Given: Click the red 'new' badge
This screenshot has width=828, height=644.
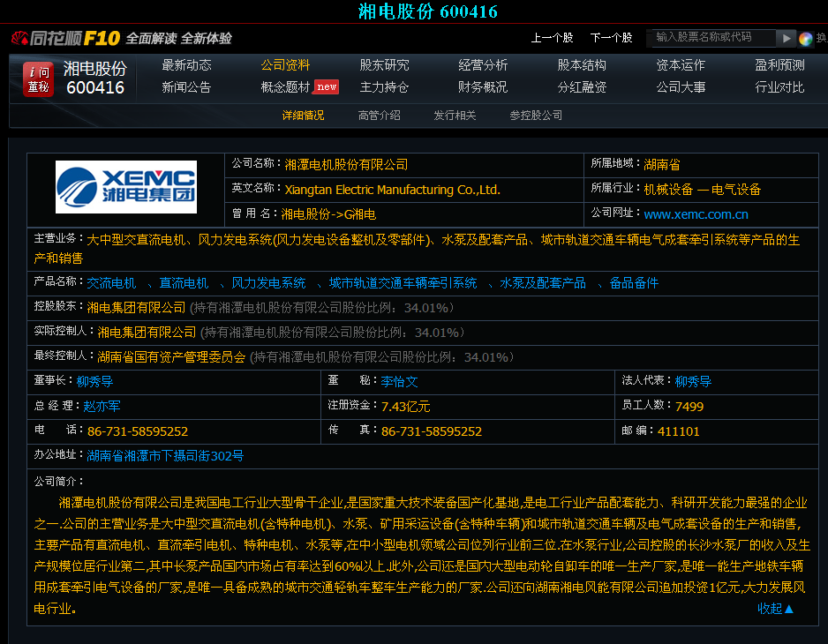Looking at the screenshot, I should tap(327, 86).
